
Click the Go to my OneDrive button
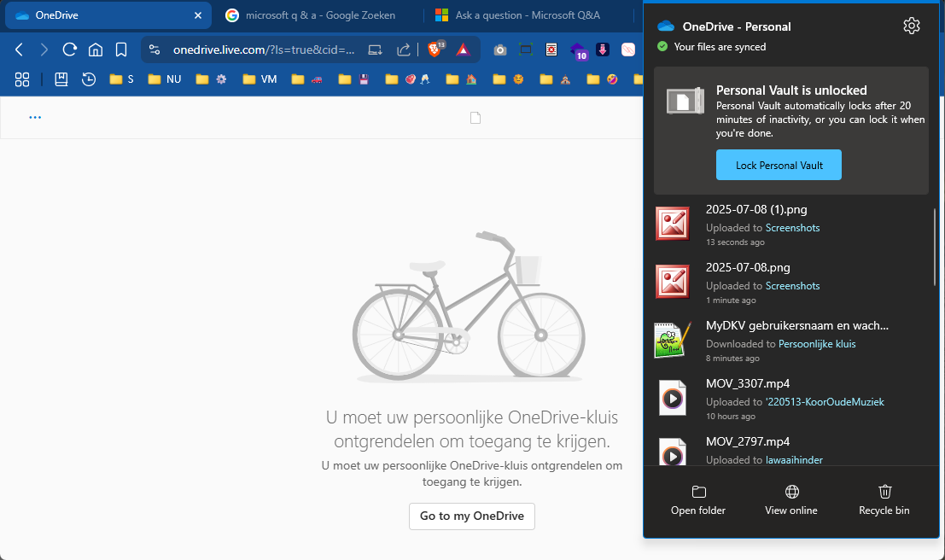tap(471, 516)
